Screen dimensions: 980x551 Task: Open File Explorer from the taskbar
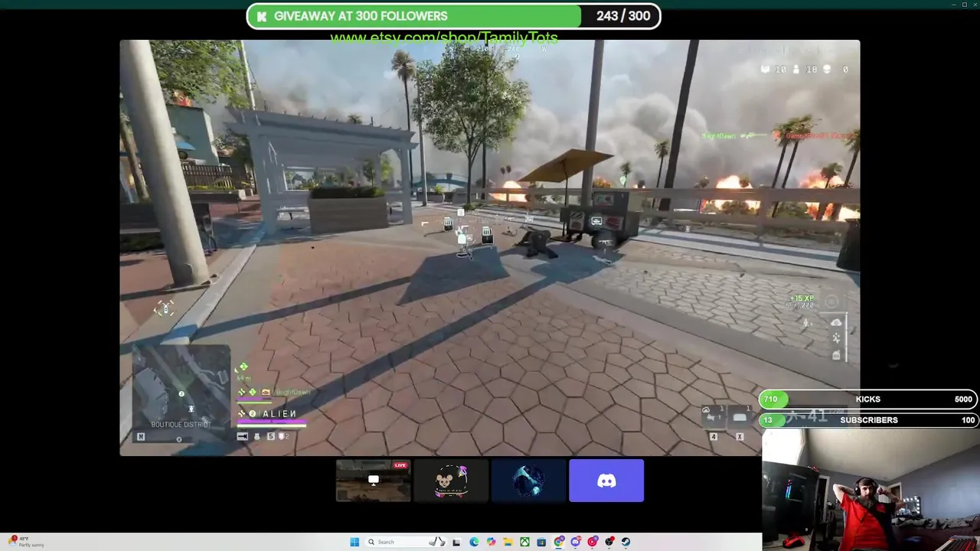click(508, 542)
